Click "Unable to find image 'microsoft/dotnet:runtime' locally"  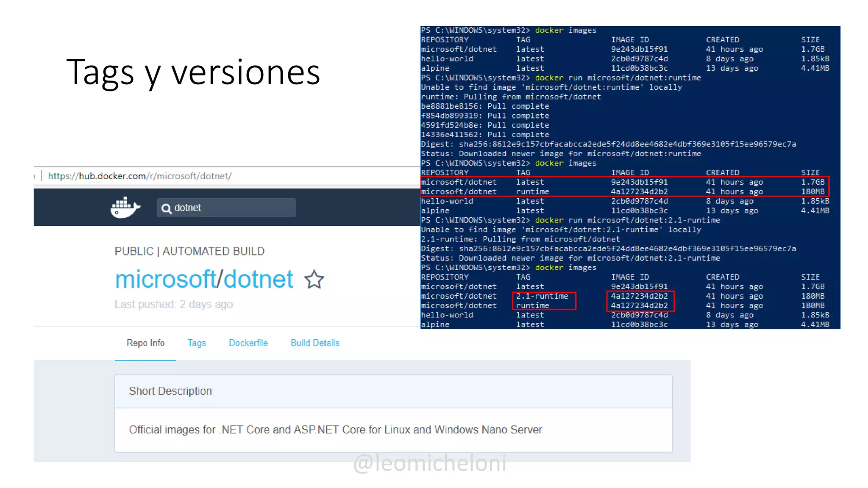coord(551,87)
